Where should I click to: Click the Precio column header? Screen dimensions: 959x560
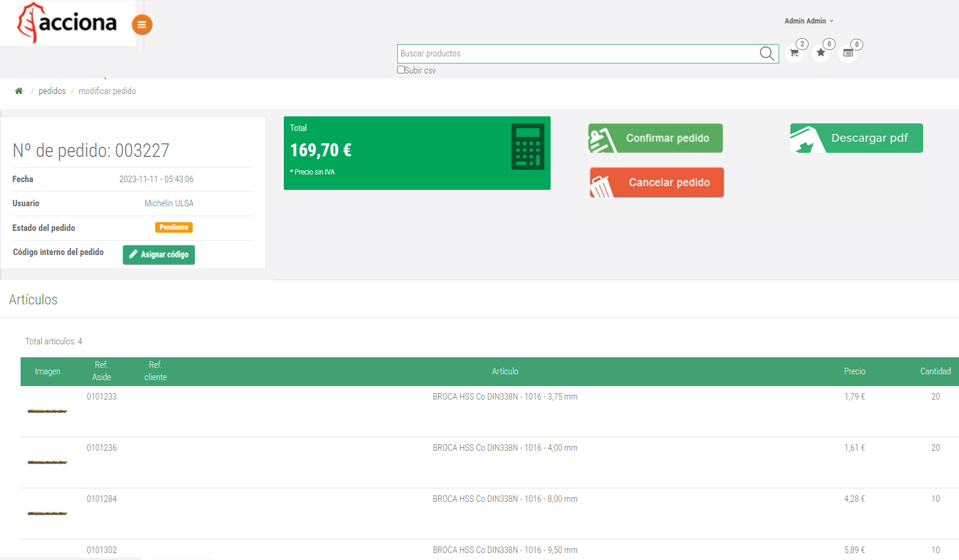[x=854, y=371]
